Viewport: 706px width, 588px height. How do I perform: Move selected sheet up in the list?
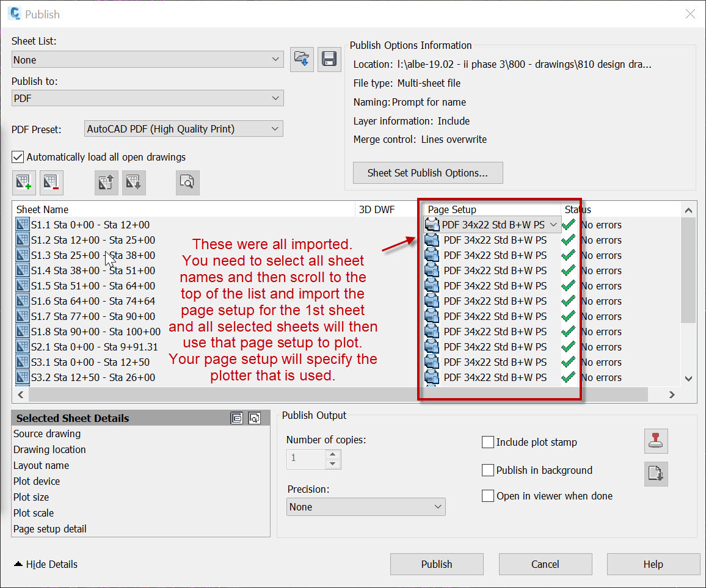[106, 182]
